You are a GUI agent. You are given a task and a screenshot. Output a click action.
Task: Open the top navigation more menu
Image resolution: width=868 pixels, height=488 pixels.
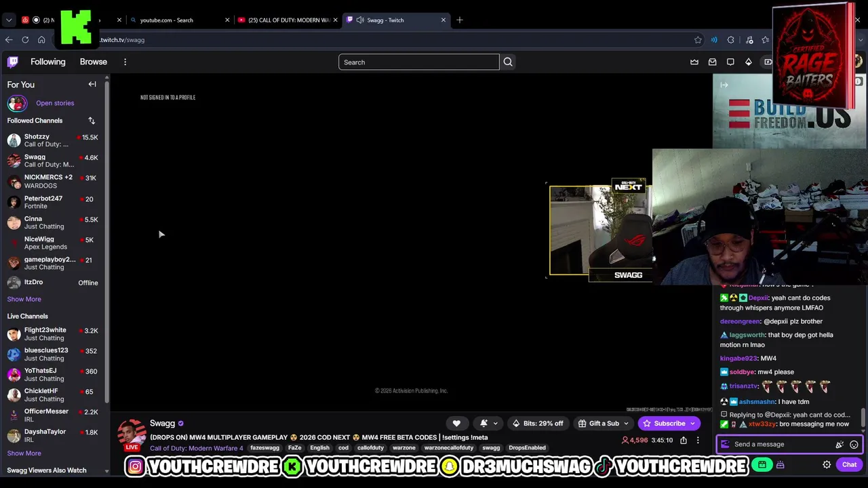pos(125,62)
